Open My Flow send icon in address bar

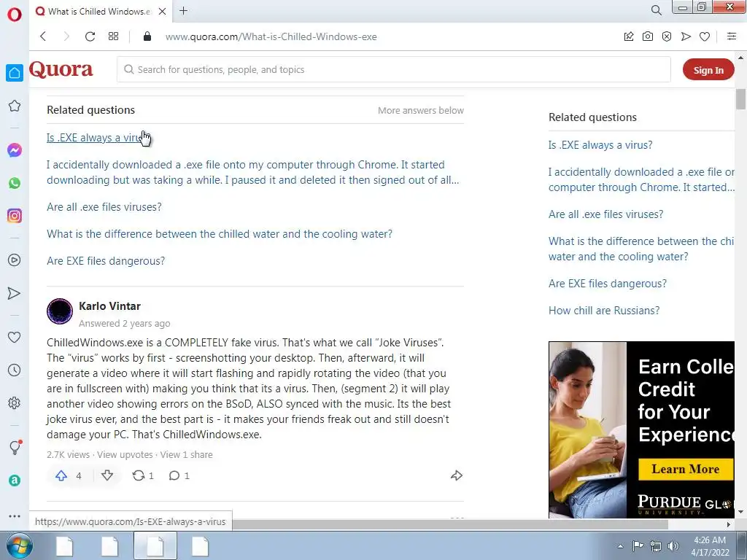[686, 36]
